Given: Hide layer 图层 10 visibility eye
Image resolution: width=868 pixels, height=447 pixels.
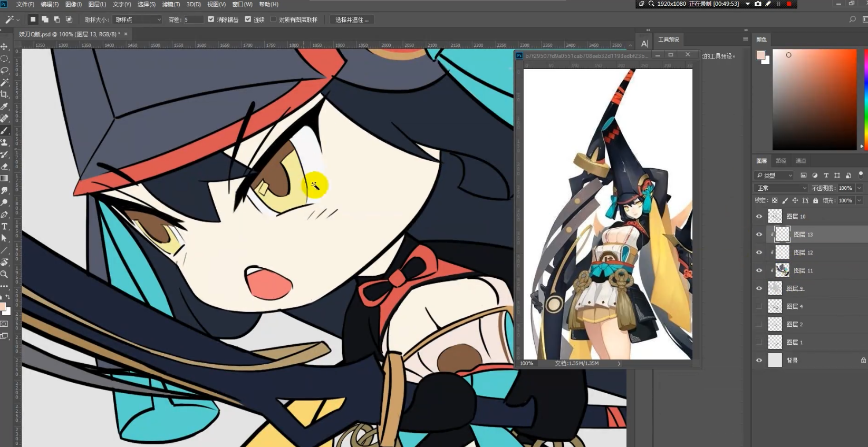Looking at the screenshot, I should coord(759,216).
